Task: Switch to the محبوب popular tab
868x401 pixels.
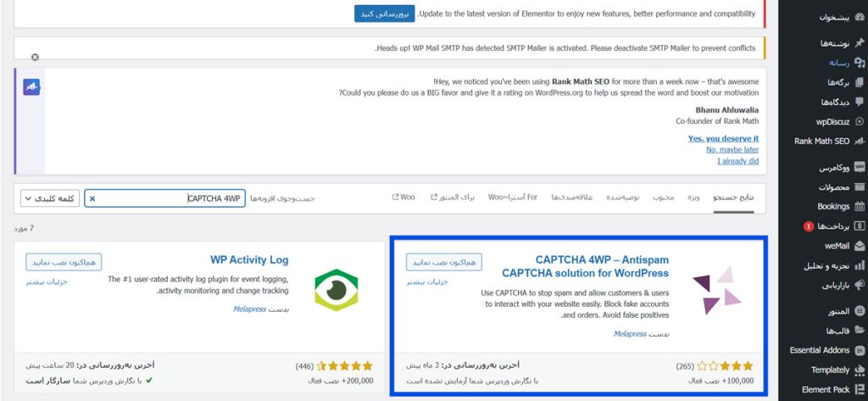Action: (x=663, y=198)
